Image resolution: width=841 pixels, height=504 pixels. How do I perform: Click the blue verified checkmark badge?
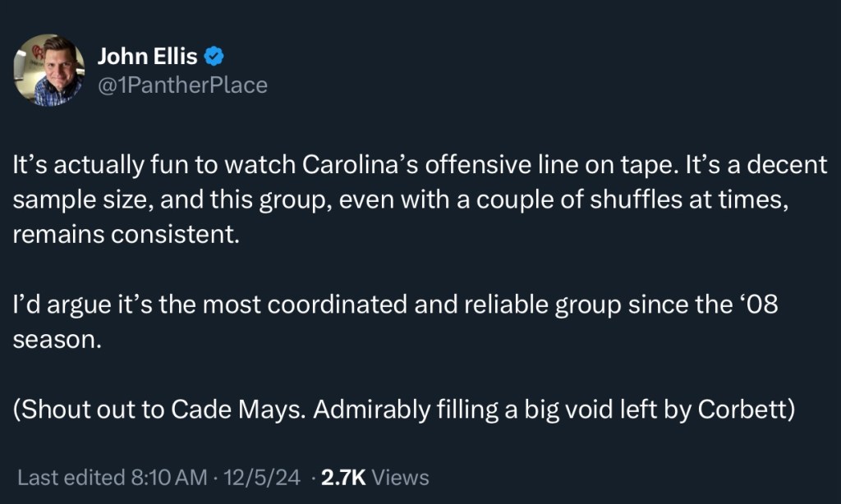(214, 57)
